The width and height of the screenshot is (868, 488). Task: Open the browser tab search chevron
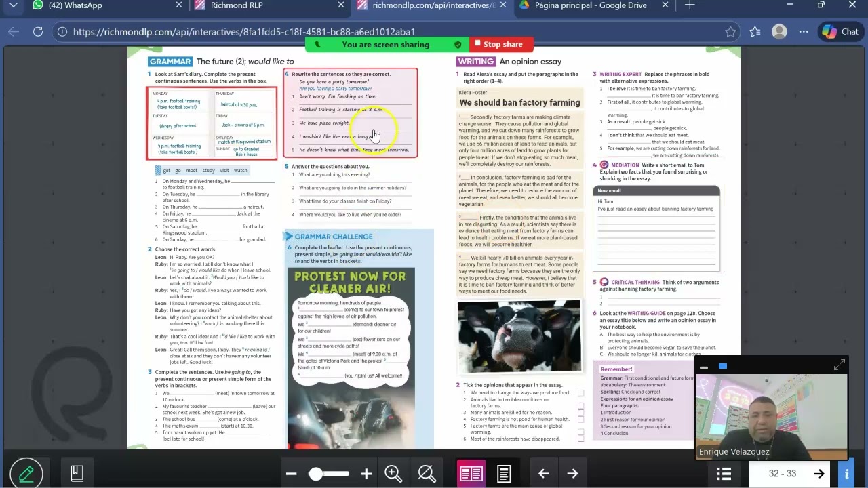(x=14, y=5)
